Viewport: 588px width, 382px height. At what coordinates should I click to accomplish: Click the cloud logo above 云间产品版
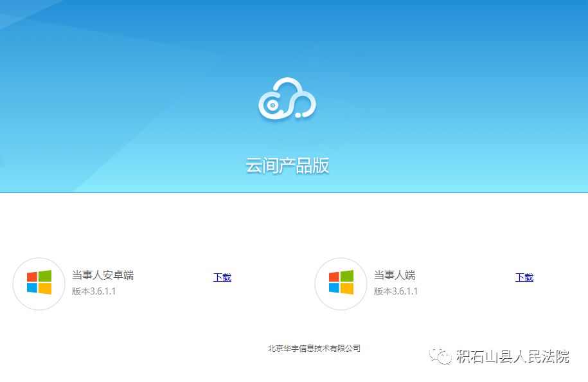tap(287, 99)
